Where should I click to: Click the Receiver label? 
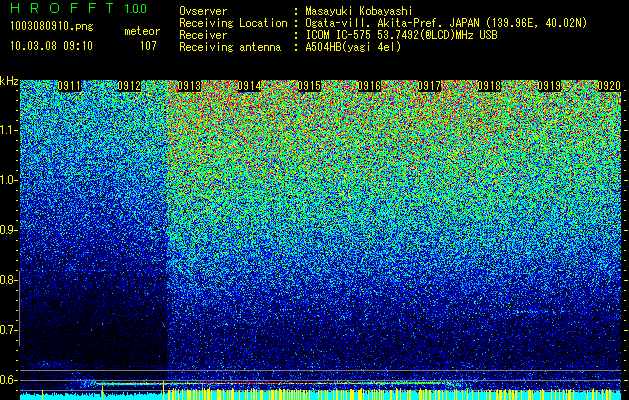pos(203,35)
